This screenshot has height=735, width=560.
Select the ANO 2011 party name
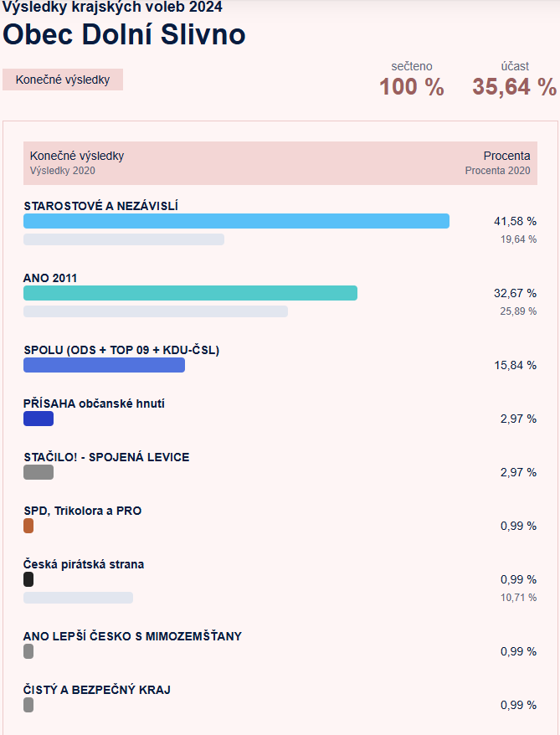[x=50, y=278]
